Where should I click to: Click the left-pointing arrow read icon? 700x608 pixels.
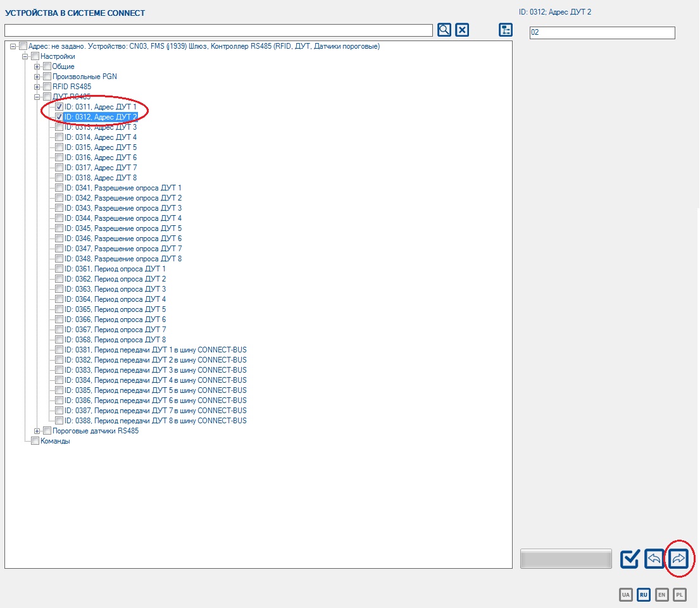654,559
